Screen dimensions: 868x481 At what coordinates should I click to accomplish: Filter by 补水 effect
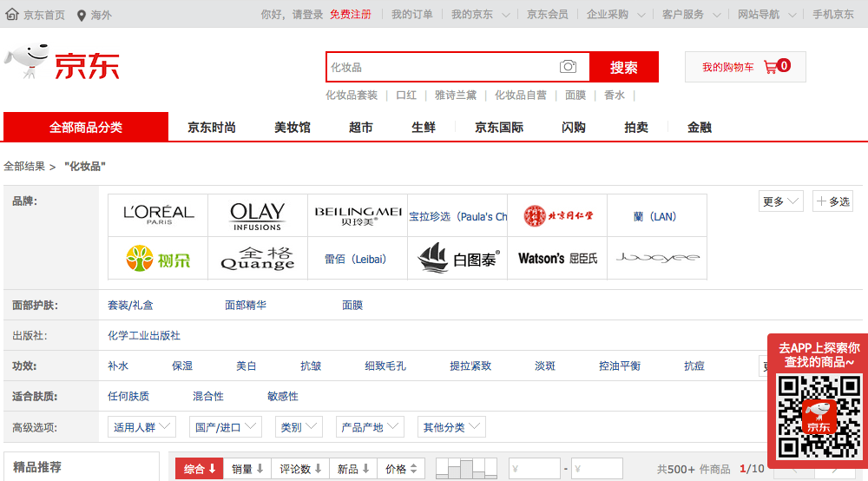pos(118,366)
